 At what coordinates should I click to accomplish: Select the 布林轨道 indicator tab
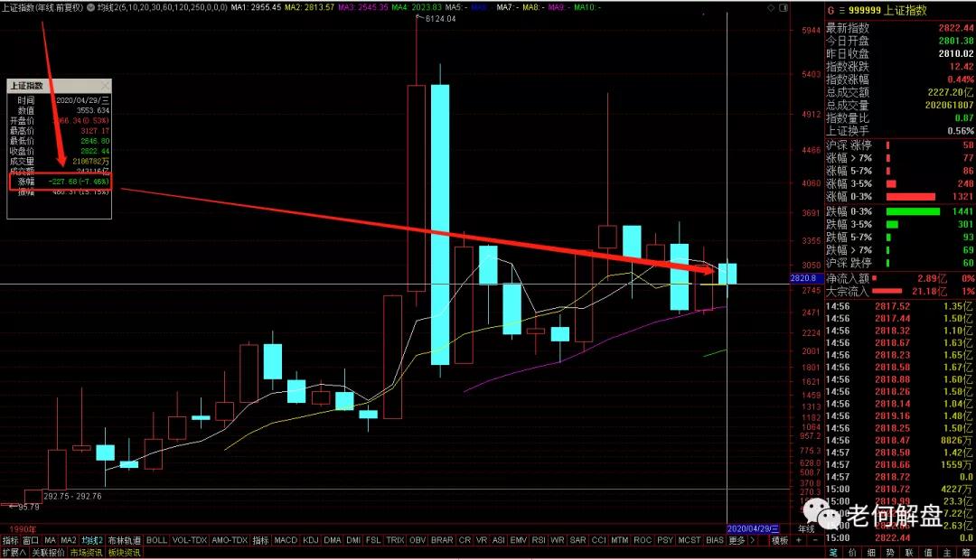tap(125, 540)
